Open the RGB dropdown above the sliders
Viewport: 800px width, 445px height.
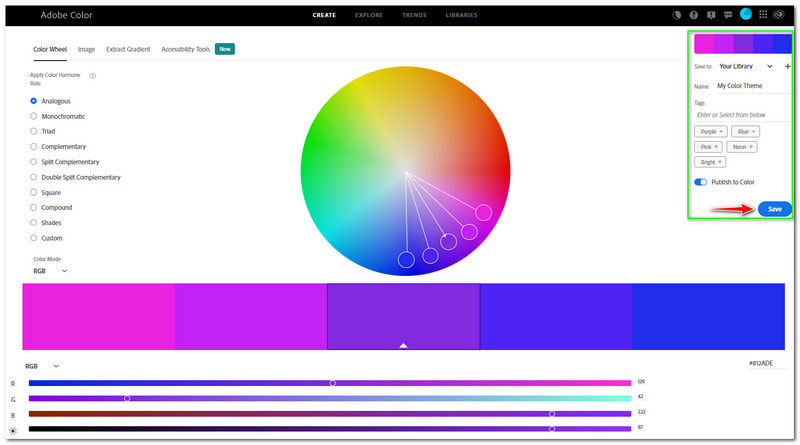pos(42,366)
